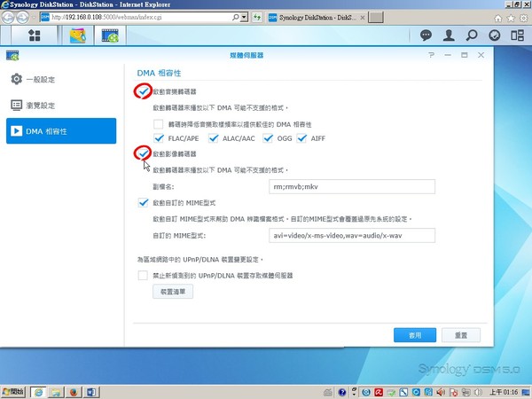Click the red speaker volume tray icon

click(441, 393)
